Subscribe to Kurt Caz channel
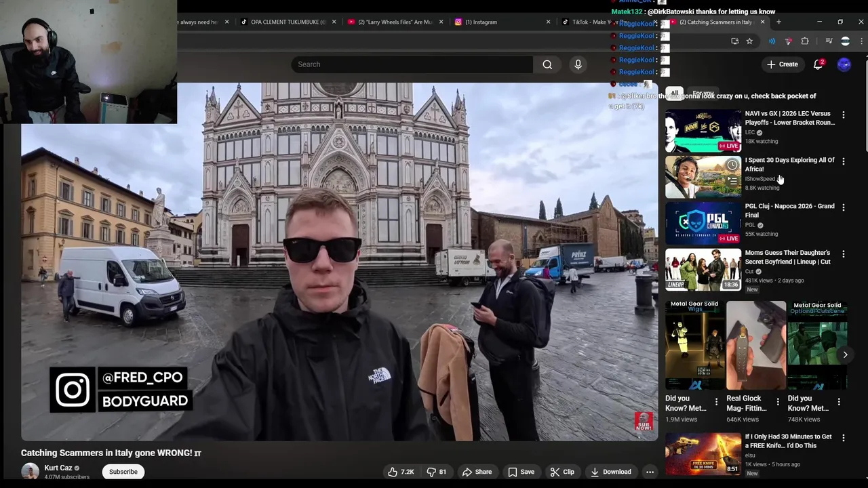Viewport: 868px width, 488px height. (123, 472)
